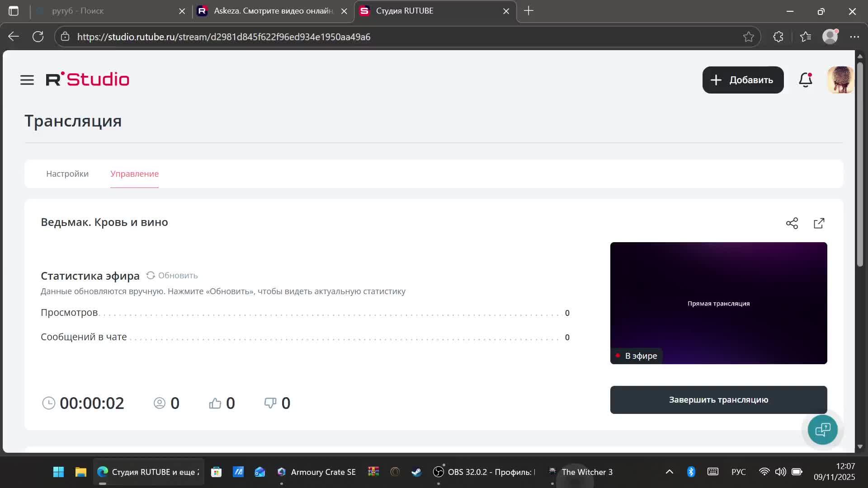Open stream in new window icon
The width and height of the screenshot is (868, 488).
tap(819, 223)
